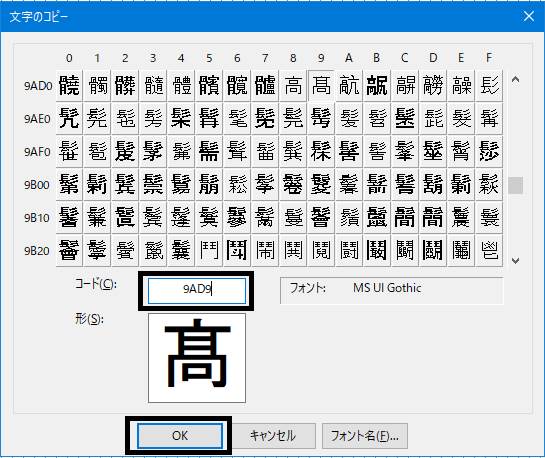
Task: Select character 高 at code 9AD8
Action: pyautogui.click(x=293, y=85)
